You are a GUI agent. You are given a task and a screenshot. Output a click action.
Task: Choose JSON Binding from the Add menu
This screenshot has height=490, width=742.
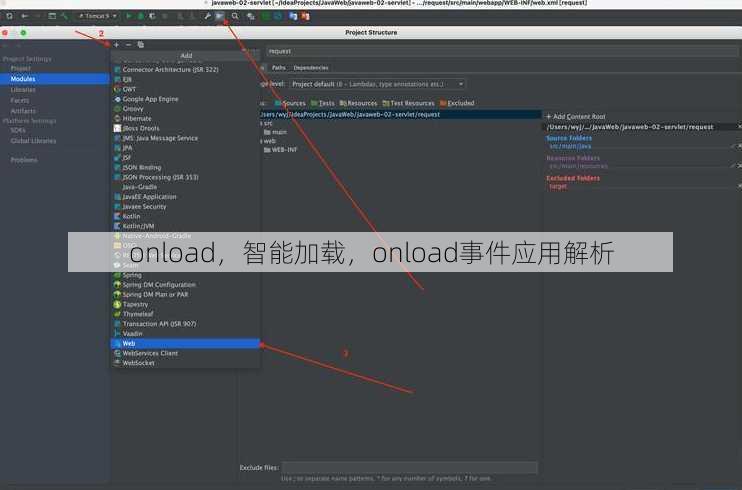point(186,167)
